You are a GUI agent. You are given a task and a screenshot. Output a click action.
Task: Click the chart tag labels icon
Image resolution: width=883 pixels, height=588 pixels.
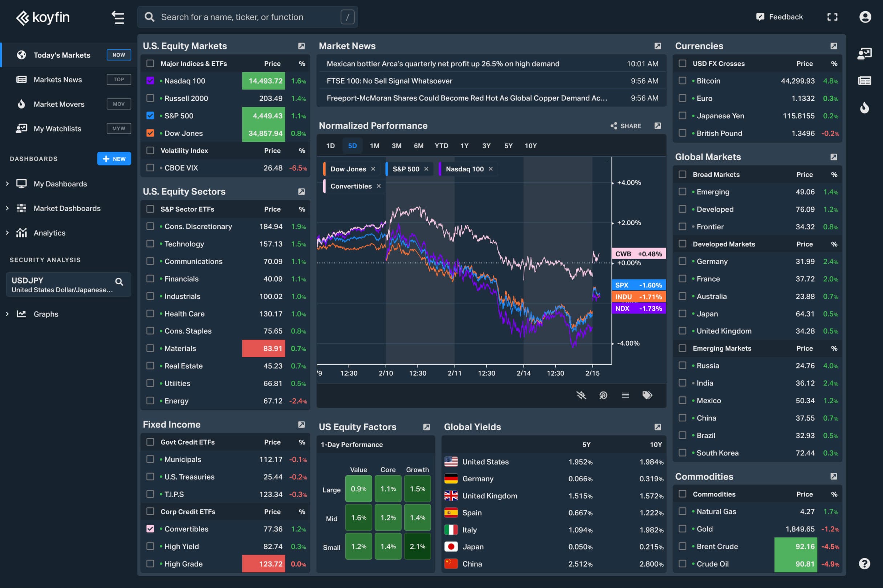click(x=647, y=395)
